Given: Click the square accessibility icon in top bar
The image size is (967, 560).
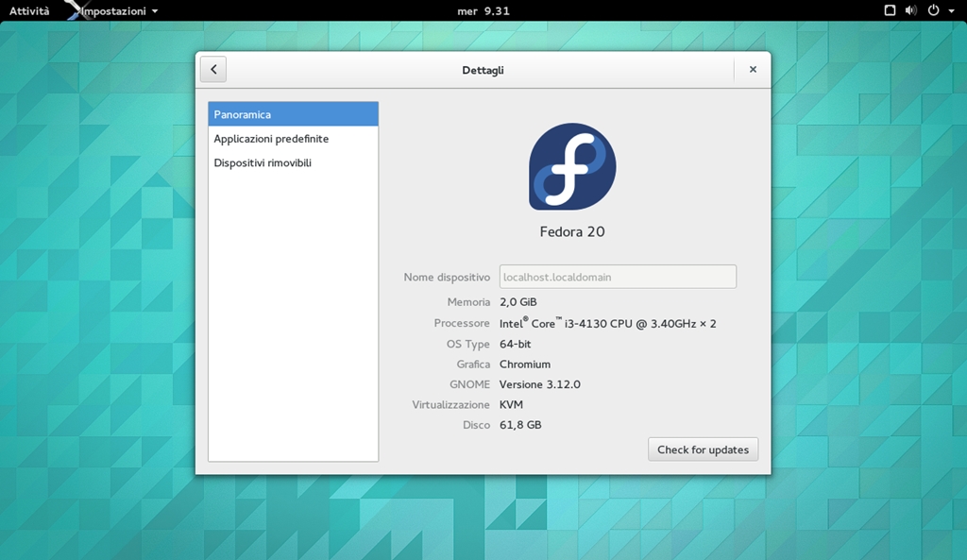Looking at the screenshot, I should tap(890, 10).
